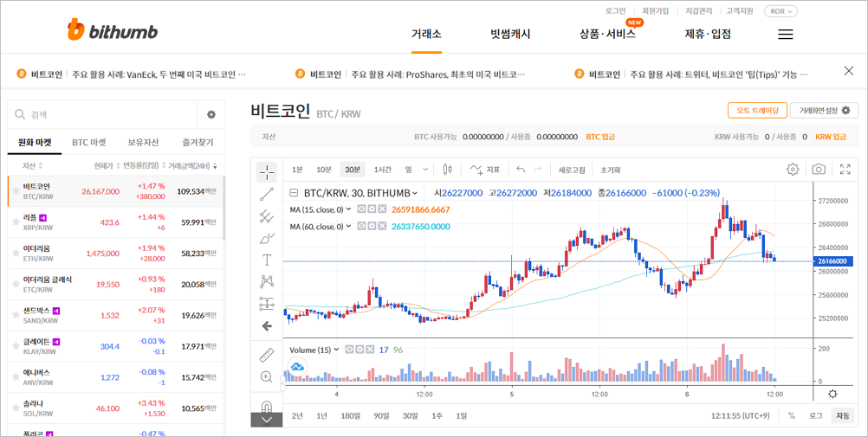Collapse the BTC/KRW legend box
Screen dimensions: 868x437
click(294, 193)
